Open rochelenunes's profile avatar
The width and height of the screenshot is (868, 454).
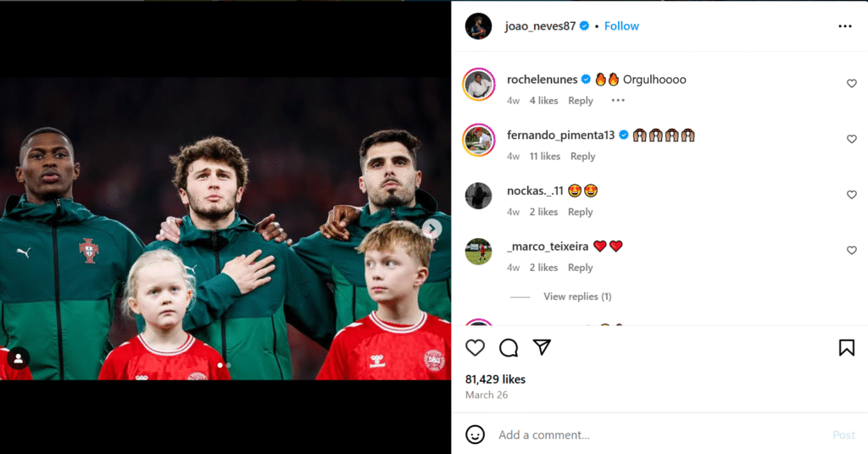coord(479,85)
